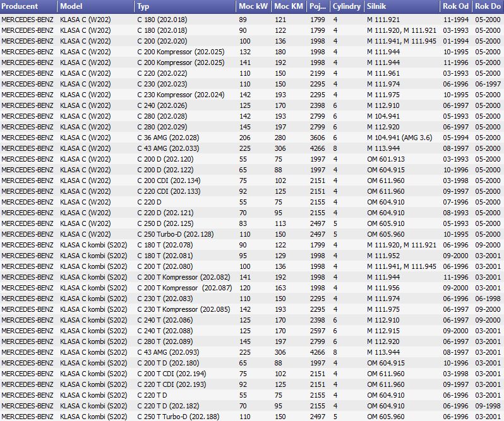504x421 pixels.
Task: Select the C 230 (202.023) cell
Action: [162, 84]
